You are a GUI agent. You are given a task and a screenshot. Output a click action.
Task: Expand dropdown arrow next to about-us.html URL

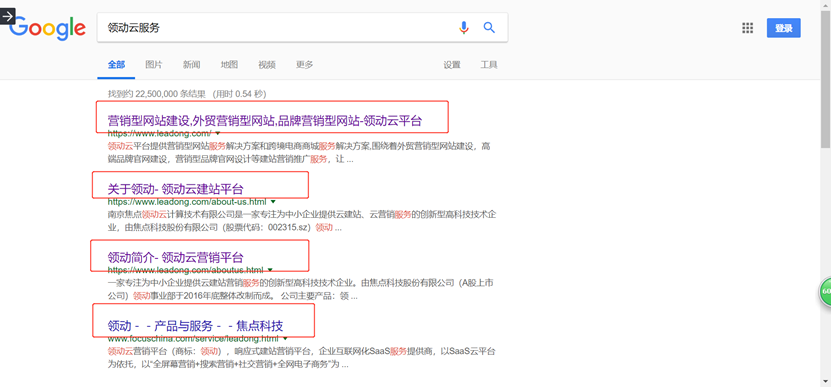273,202
